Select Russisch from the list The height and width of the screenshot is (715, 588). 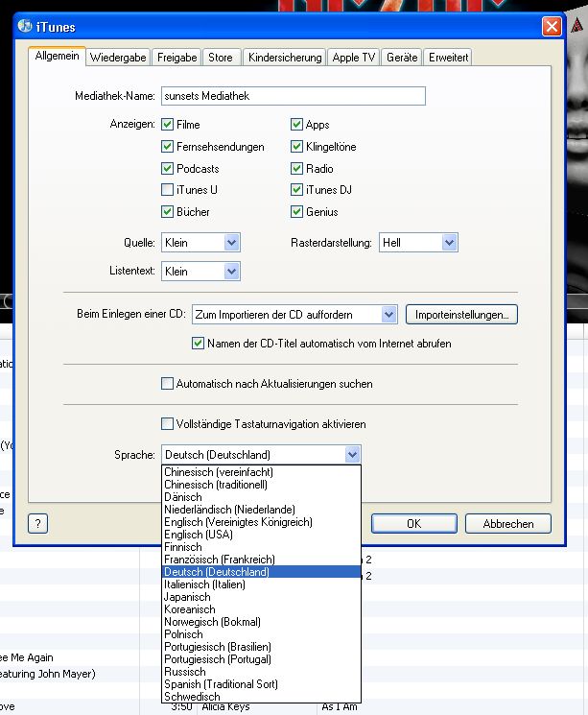point(262,672)
